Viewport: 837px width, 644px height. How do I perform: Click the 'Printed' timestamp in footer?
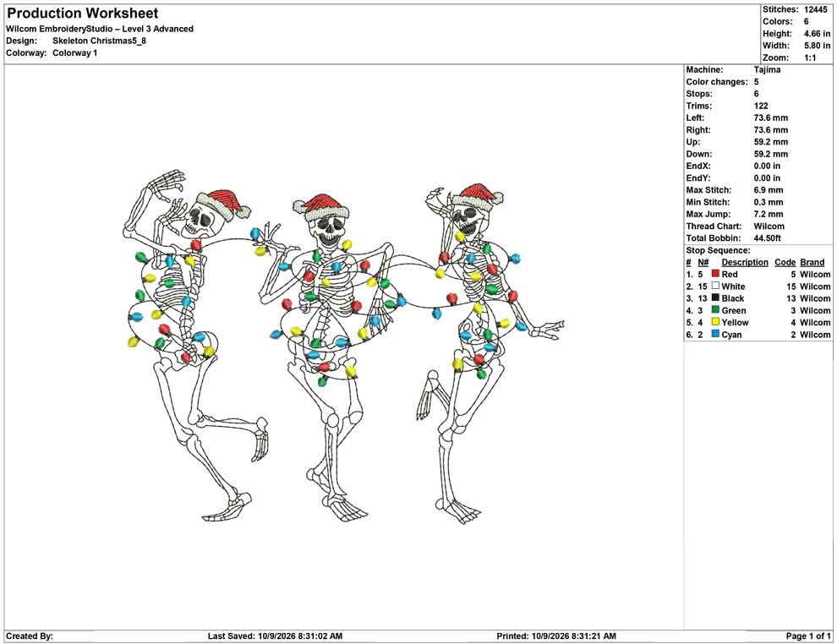[556, 636]
